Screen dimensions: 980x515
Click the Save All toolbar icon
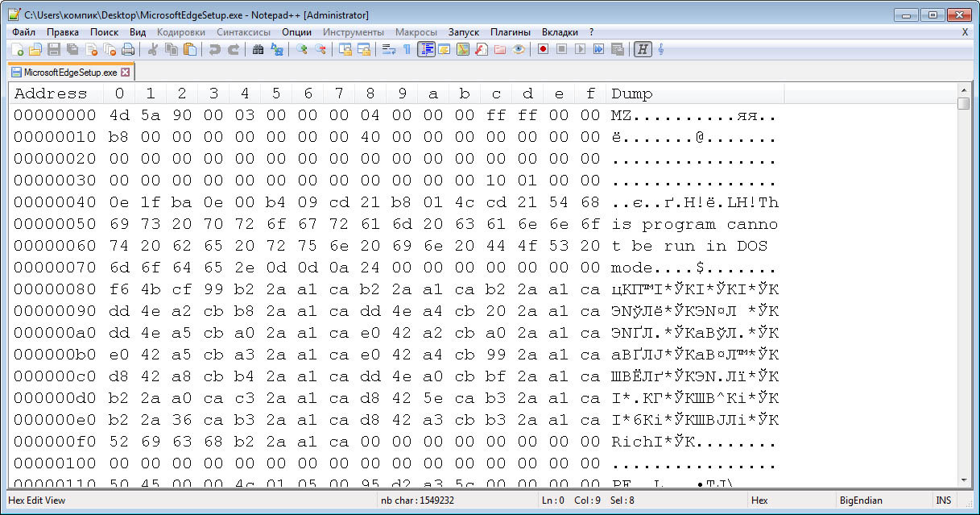coord(71,49)
